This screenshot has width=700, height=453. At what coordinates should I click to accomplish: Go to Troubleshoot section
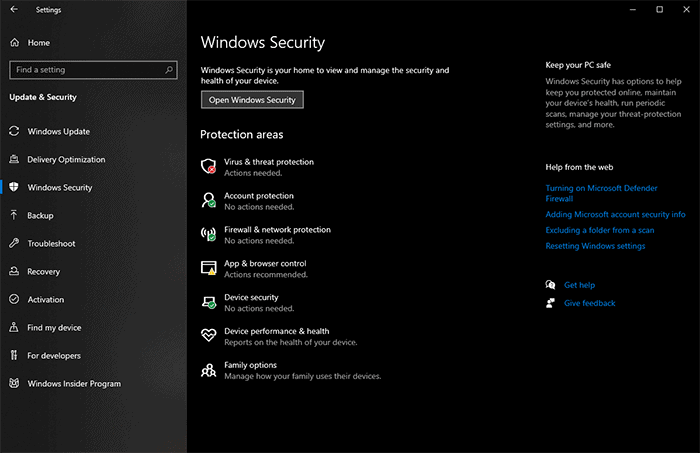pos(51,244)
